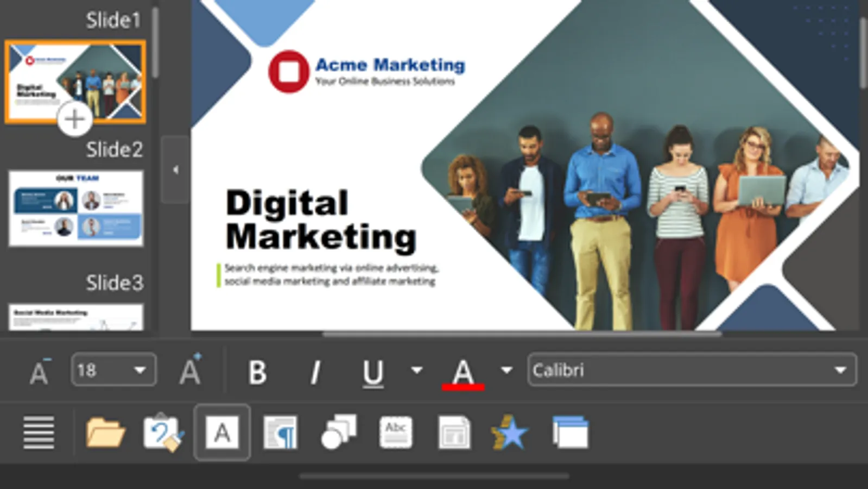Expand the underline style dropdown arrow
Image resolution: width=868 pixels, height=489 pixels.
click(x=416, y=371)
